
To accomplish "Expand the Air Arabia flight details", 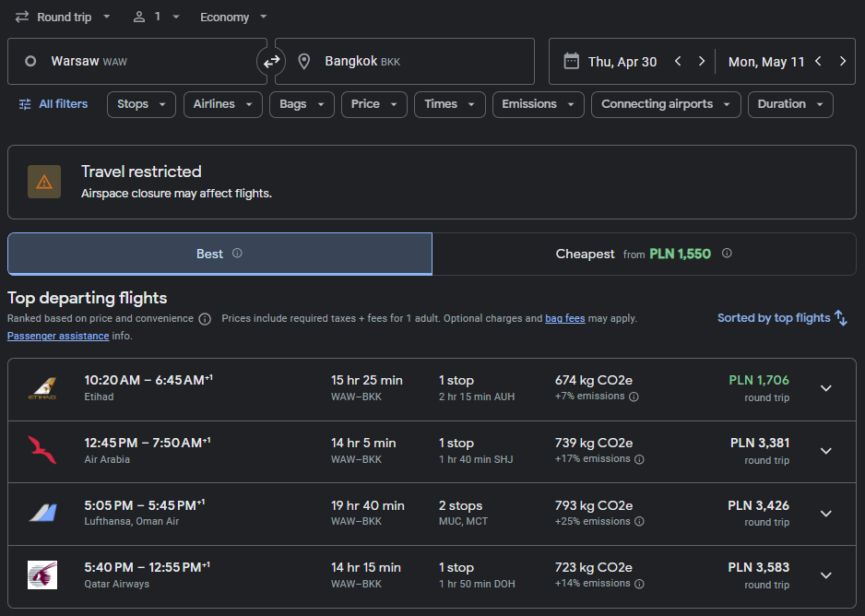I will point(826,451).
